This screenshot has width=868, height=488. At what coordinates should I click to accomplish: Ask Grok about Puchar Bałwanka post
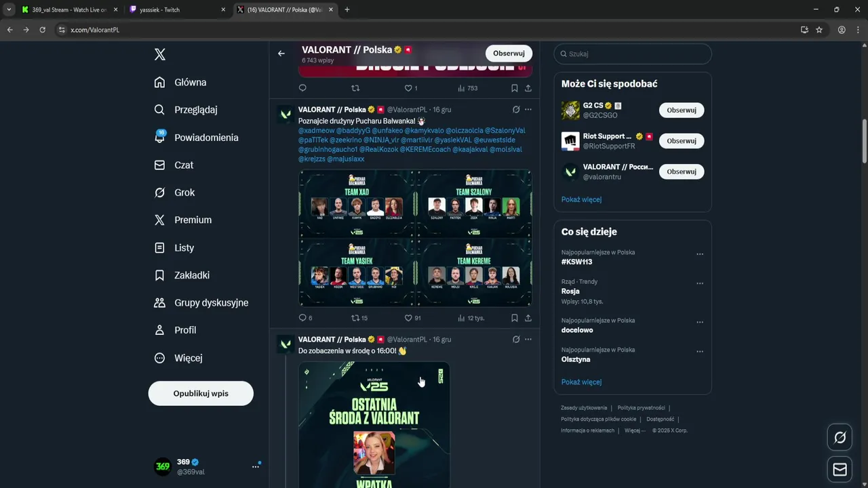(x=516, y=110)
